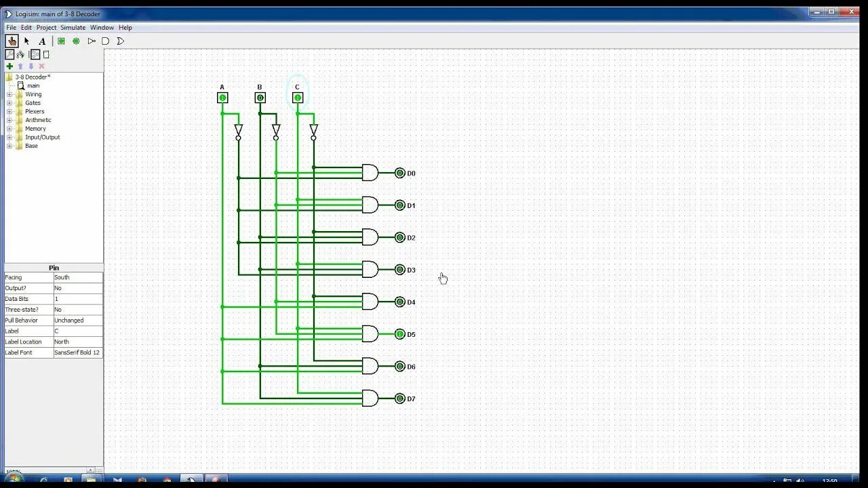Open Pull Behavior dropdown showing Unchanged
868x488 pixels.
point(78,320)
